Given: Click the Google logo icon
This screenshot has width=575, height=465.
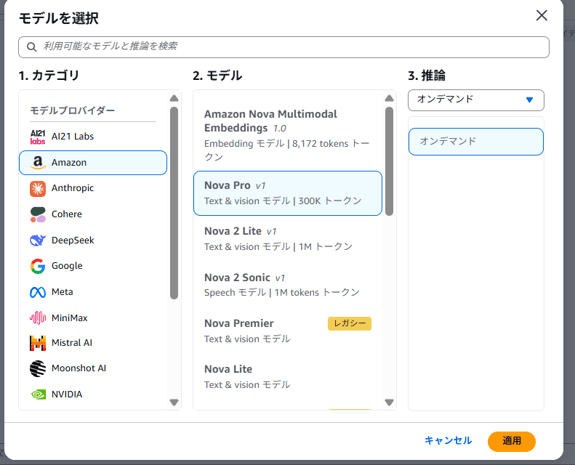Looking at the screenshot, I should pyautogui.click(x=38, y=266).
